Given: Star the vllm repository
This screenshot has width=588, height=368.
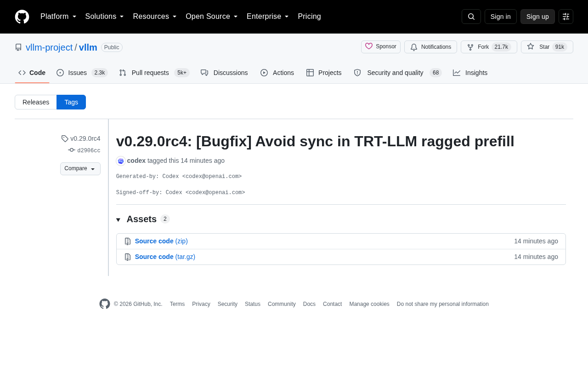Looking at the screenshot, I should [547, 47].
